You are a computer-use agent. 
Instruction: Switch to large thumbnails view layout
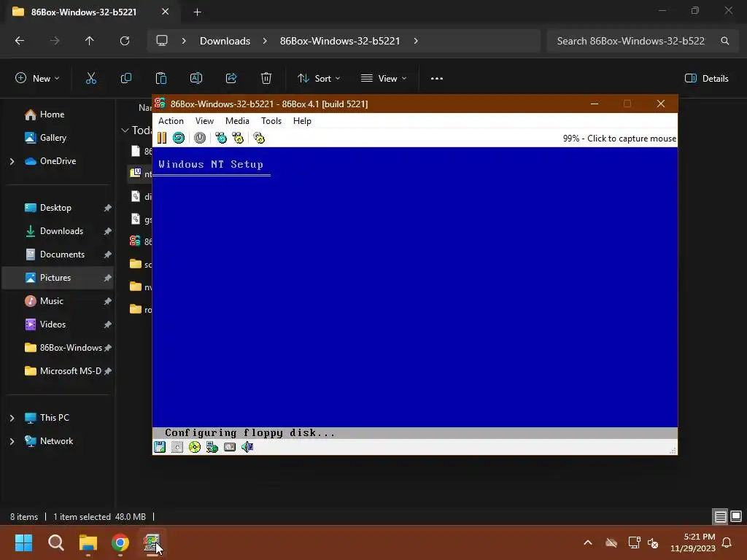[x=736, y=516]
